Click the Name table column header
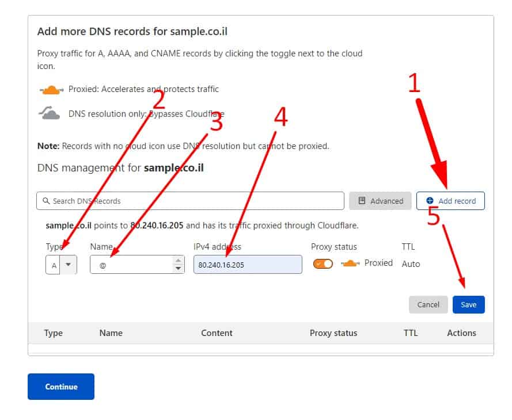Image resolution: width=512 pixels, height=420 pixels. [x=111, y=333]
